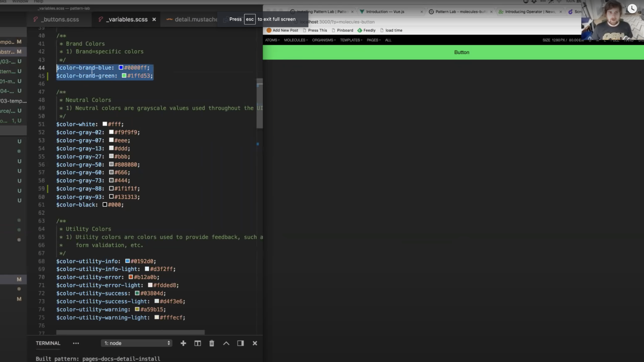Open the MOLECULES menu in Pattern Lab
Image resolution: width=644 pixels, height=362 pixels.
[x=295, y=40]
